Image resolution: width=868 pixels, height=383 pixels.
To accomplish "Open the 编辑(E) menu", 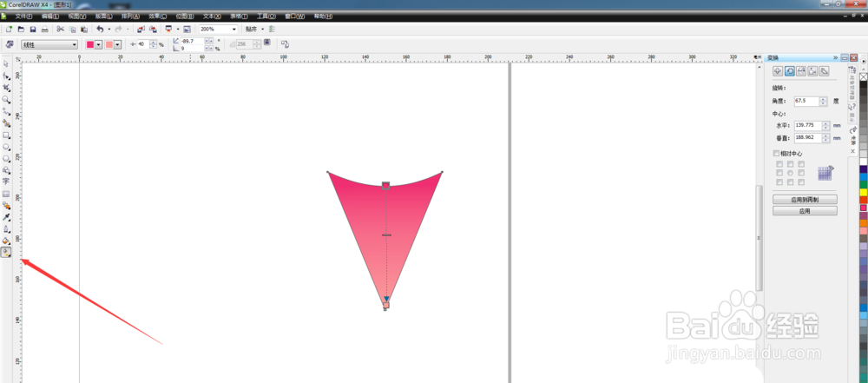I will 50,17.
